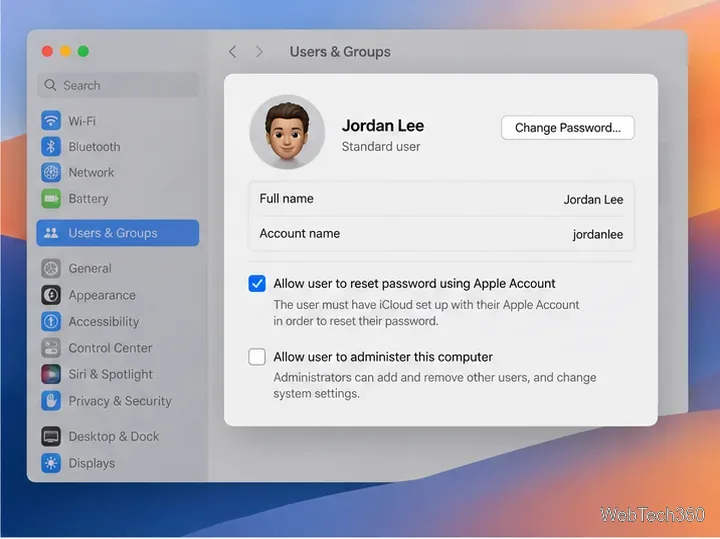Click the green zoom window button
The height and width of the screenshot is (539, 720).
[83, 51]
